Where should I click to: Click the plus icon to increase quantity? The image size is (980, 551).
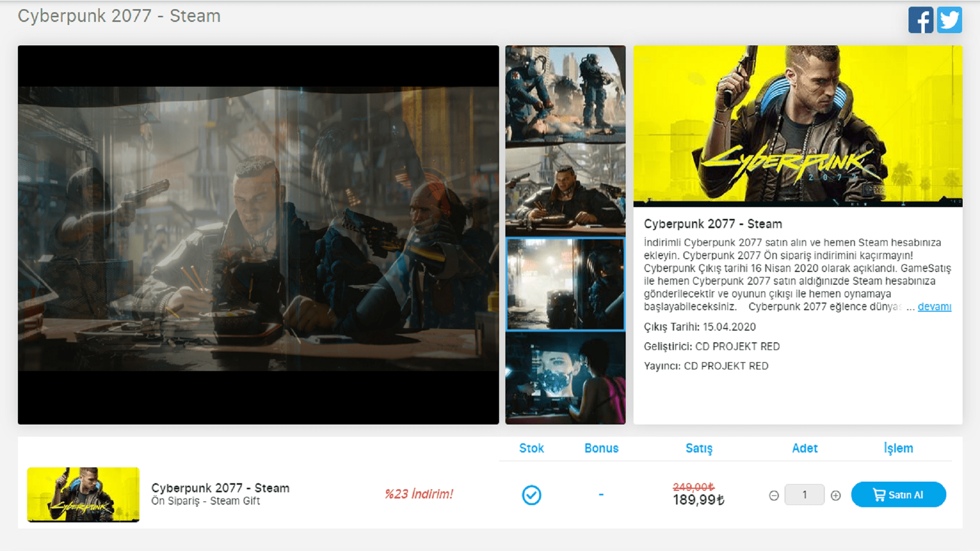pyautogui.click(x=836, y=495)
